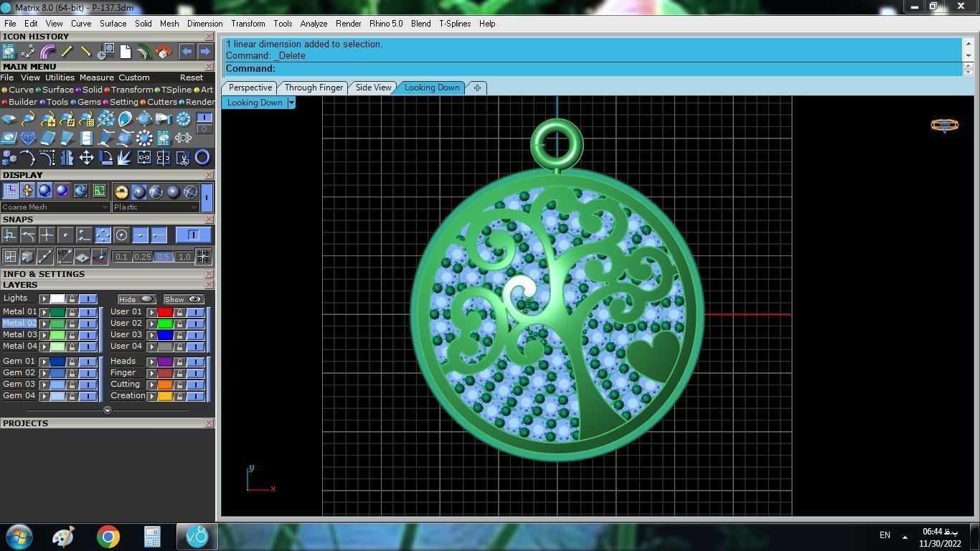Expand the Metal 02 layer arrow

(44, 324)
